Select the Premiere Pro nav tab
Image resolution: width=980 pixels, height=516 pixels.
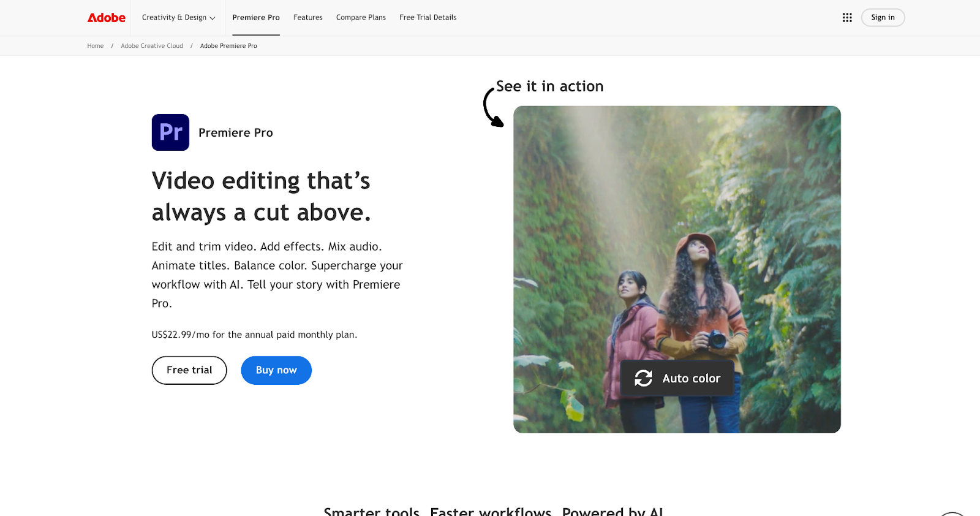pos(256,18)
